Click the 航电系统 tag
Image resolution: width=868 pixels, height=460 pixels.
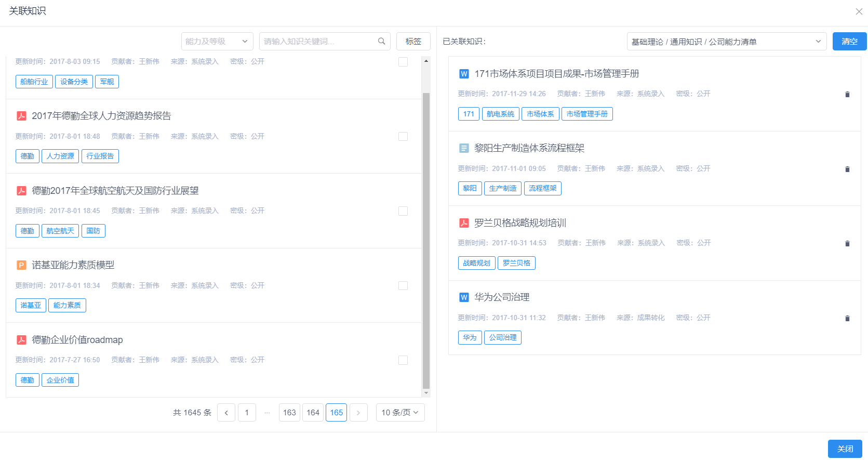coord(501,114)
